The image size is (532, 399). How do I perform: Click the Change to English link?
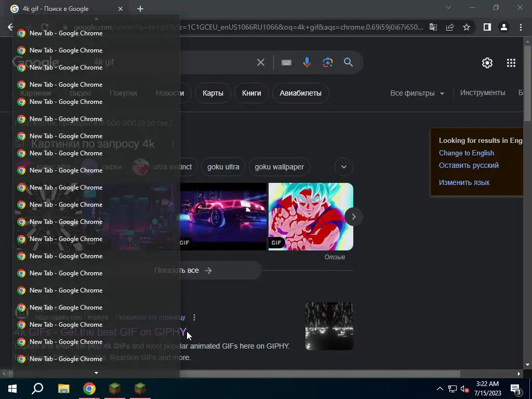pos(466,153)
